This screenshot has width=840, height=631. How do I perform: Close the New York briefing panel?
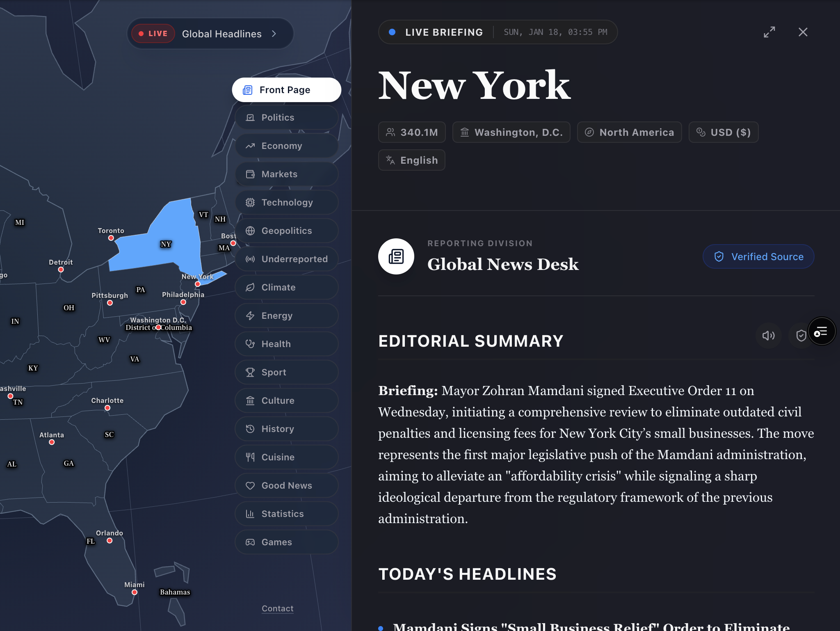[x=803, y=32]
